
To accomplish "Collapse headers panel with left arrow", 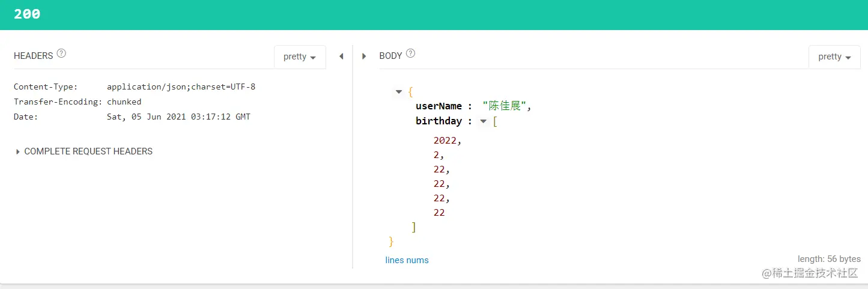I will pos(341,56).
